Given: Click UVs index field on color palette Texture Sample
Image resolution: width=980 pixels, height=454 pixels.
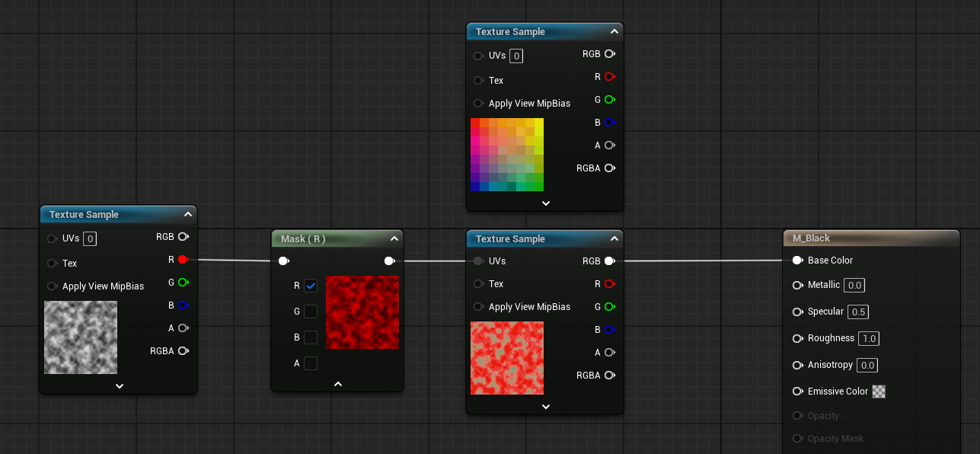Looking at the screenshot, I should (516, 56).
